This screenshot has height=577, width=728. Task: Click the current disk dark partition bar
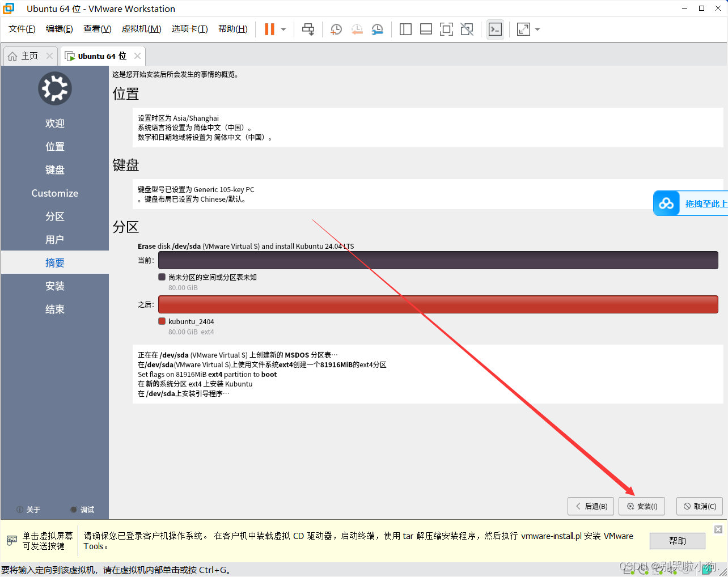pyautogui.click(x=438, y=260)
